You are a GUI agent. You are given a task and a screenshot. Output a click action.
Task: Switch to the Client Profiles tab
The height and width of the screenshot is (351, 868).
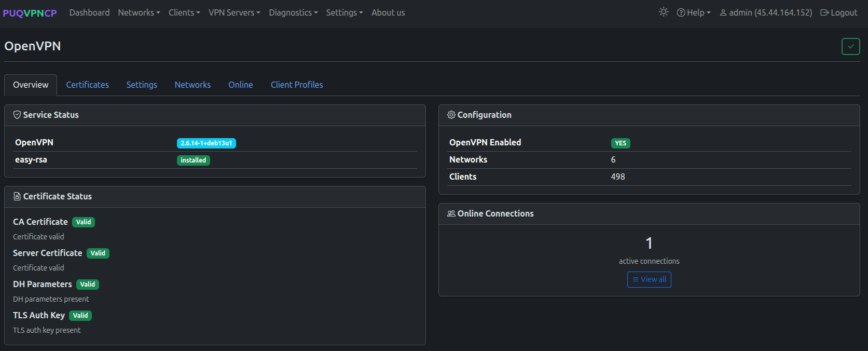tap(297, 85)
